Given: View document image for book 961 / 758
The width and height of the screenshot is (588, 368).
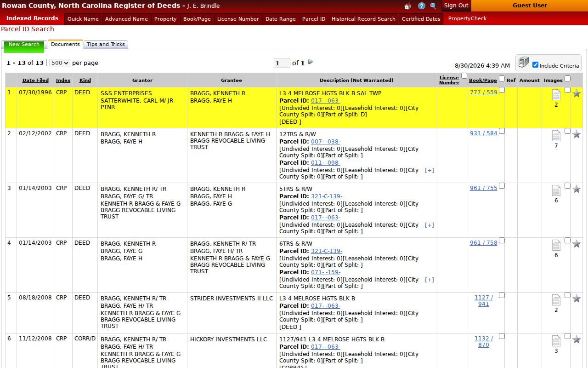Looking at the screenshot, I should 556,245.
